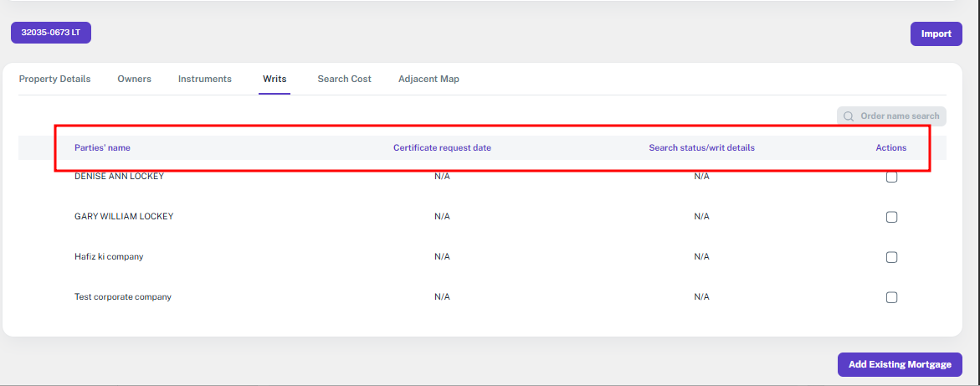Click the Search status/writ details header
Image resolution: width=980 pixels, height=386 pixels.
(x=701, y=148)
